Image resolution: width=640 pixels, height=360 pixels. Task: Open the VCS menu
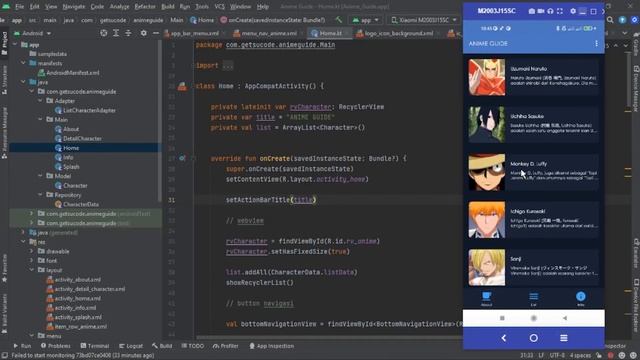point(220,7)
